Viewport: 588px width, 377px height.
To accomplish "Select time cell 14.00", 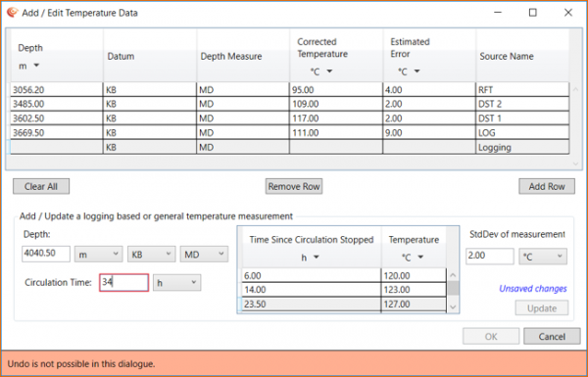I will [x=312, y=290].
